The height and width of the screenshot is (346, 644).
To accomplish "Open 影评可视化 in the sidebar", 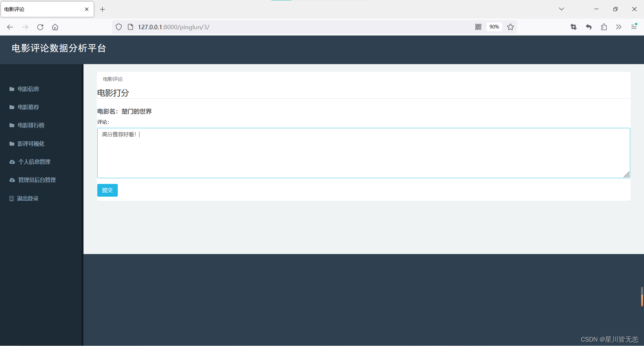I will coord(31,144).
